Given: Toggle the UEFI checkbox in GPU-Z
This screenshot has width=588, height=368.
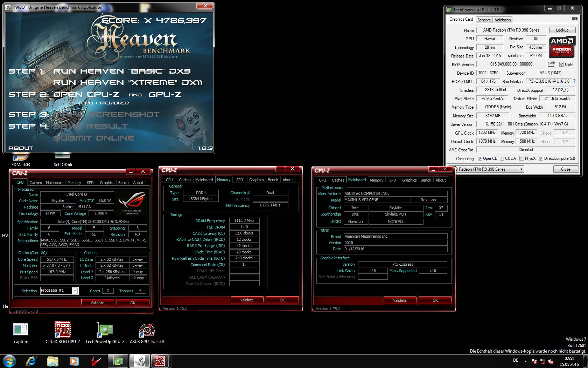Looking at the screenshot, I should (561, 64).
